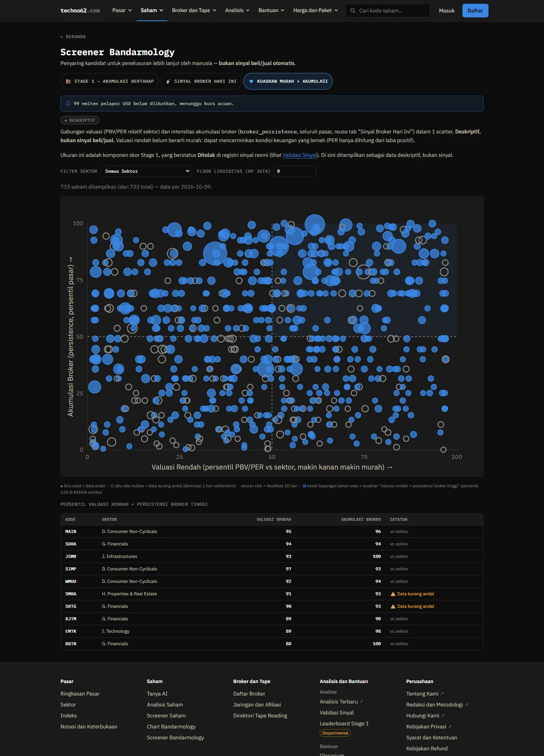Viewport: 544px width, 756px height.
Task: Expand the Pasar navigation menu
Action: [x=122, y=11]
